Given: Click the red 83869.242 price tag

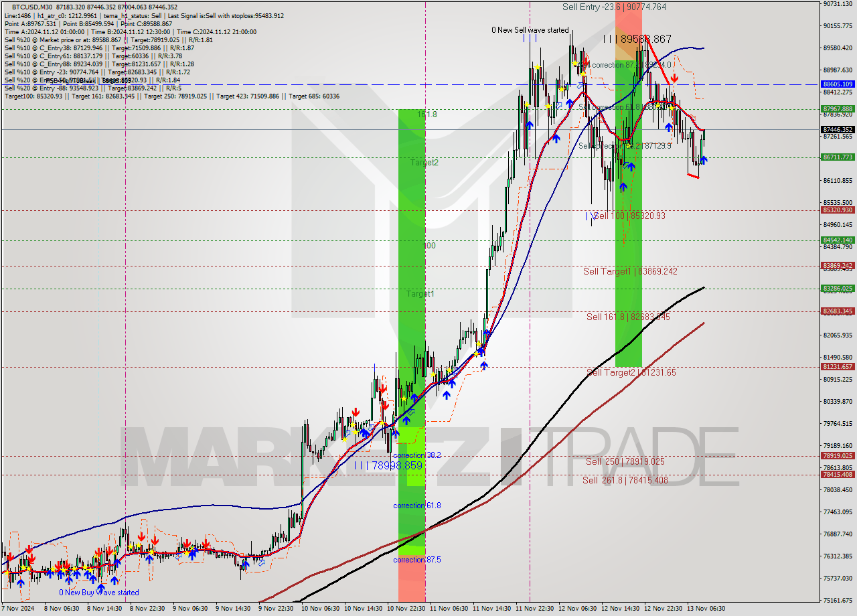Looking at the screenshot, I should pos(838,265).
